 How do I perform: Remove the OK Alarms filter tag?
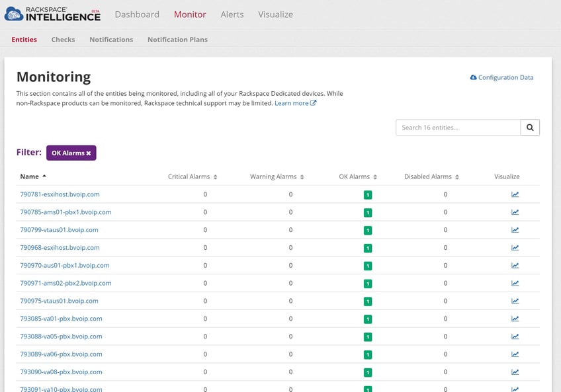pos(89,153)
